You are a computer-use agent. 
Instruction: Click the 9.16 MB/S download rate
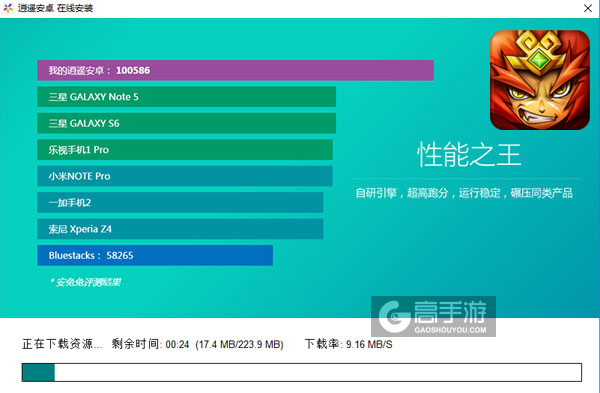(369, 344)
